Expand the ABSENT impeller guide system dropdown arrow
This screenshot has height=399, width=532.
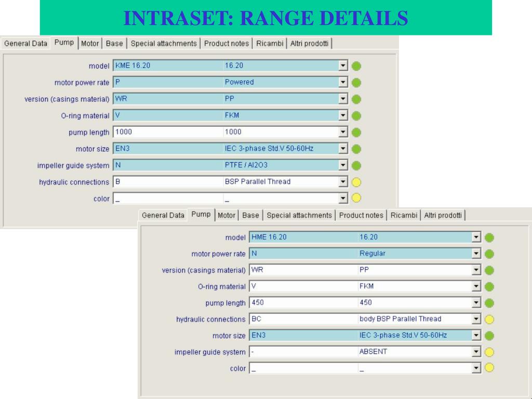coord(476,352)
